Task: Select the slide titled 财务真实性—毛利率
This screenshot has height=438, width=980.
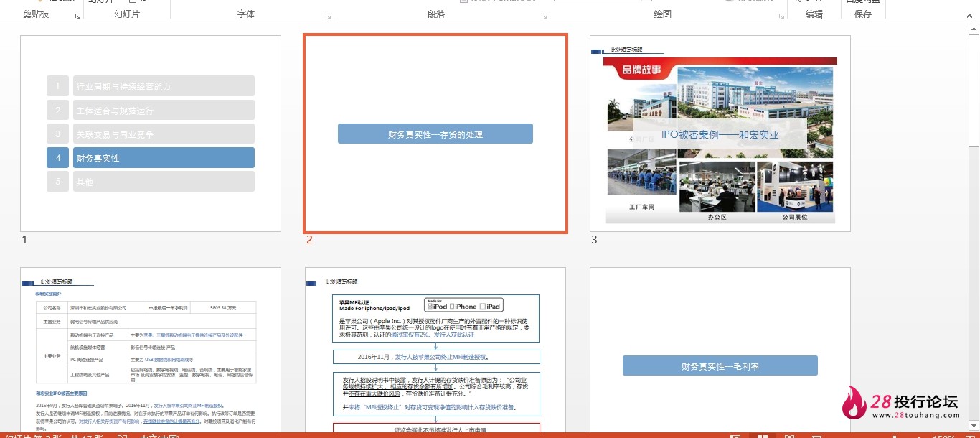Action: [x=720, y=350]
